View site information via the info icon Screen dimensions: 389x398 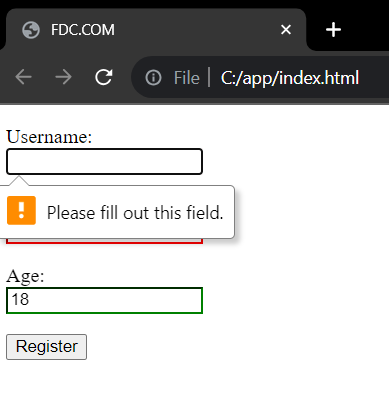pos(153,78)
